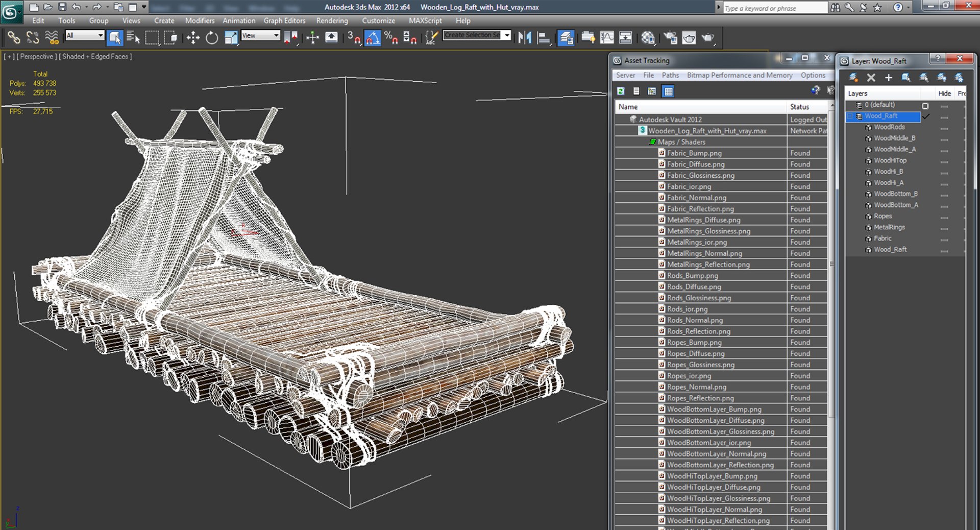Collapse the Wood_Raft layer tree
The image size is (980, 530).
click(850, 116)
